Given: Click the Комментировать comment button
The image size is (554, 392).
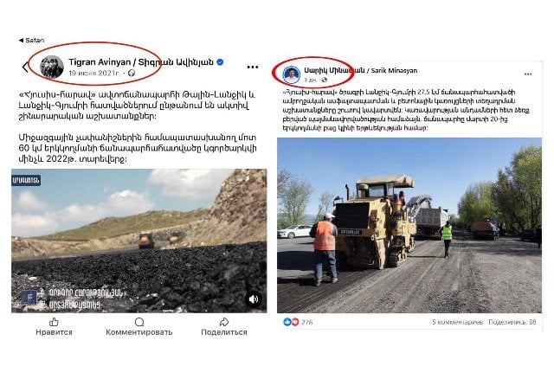Looking at the screenshot, I should tap(139, 327).
